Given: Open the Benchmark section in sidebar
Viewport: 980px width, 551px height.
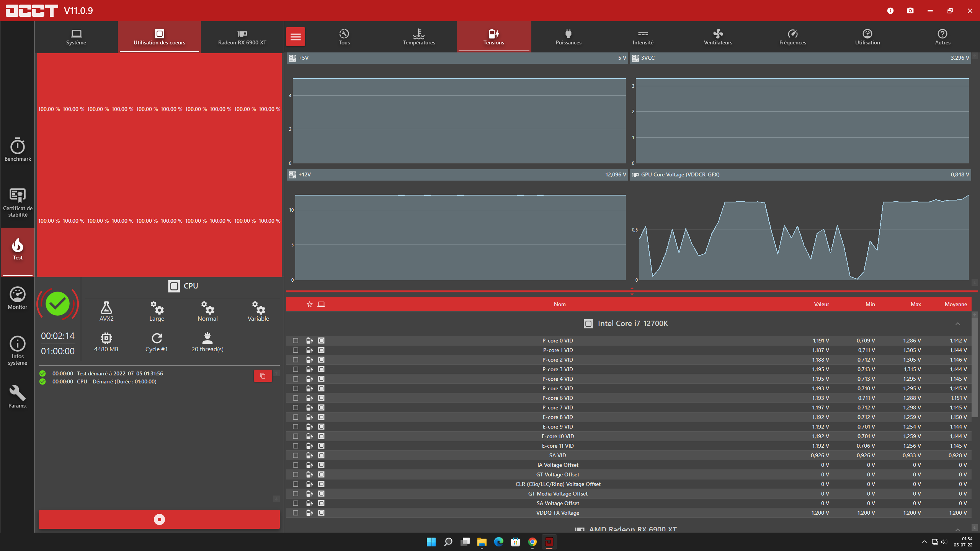Looking at the screenshot, I should click(x=18, y=150).
